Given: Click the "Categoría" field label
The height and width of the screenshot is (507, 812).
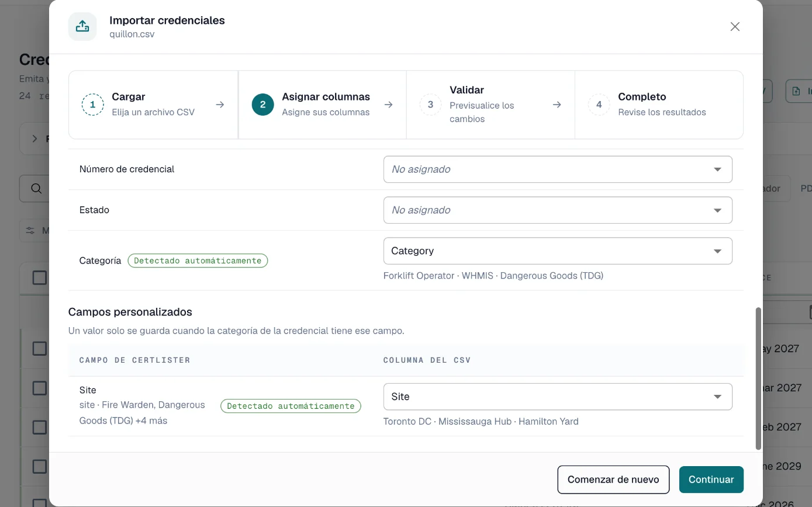Looking at the screenshot, I should point(100,261).
